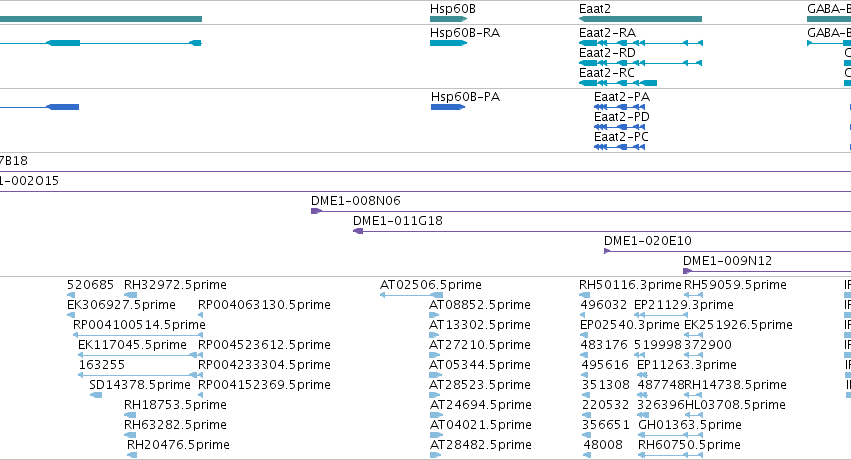Click the GH01363.5prime EST feature
The width and height of the screenshot is (851, 460).
tap(690, 425)
